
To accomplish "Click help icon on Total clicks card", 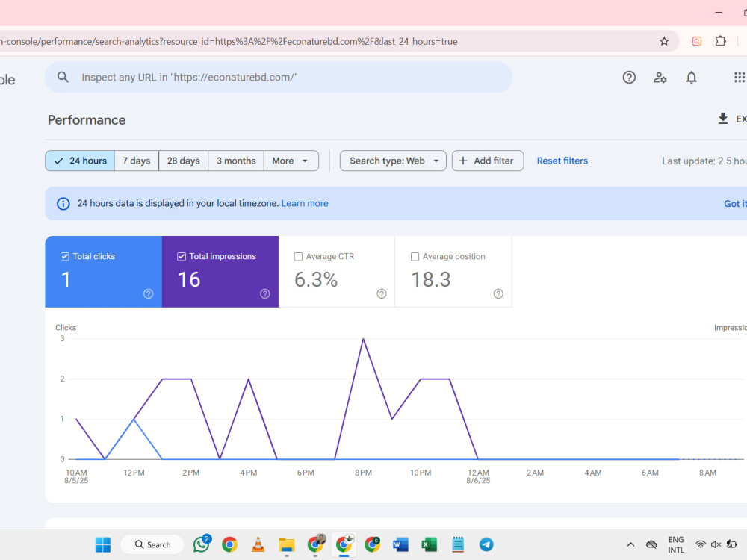I will pos(148,293).
